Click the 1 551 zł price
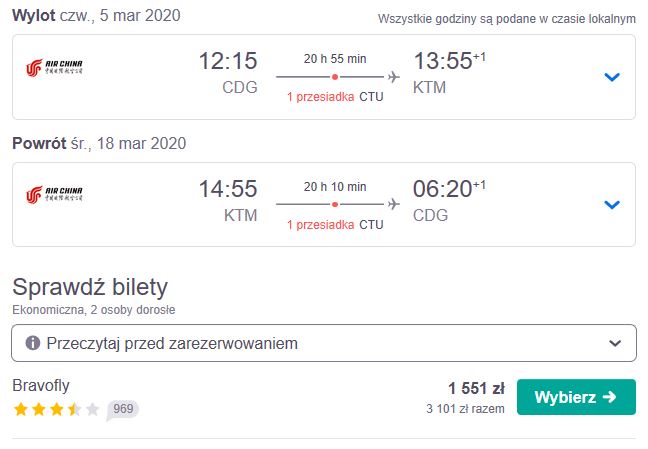This screenshot has width=648, height=449. tap(476, 389)
